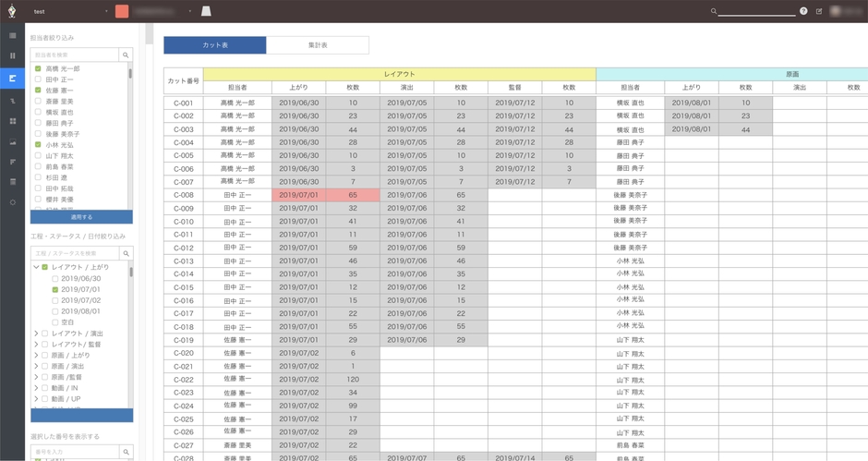The height and width of the screenshot is (461, 868).
Task: Click the search icon beside process status field
Action: tap(127, 252)
